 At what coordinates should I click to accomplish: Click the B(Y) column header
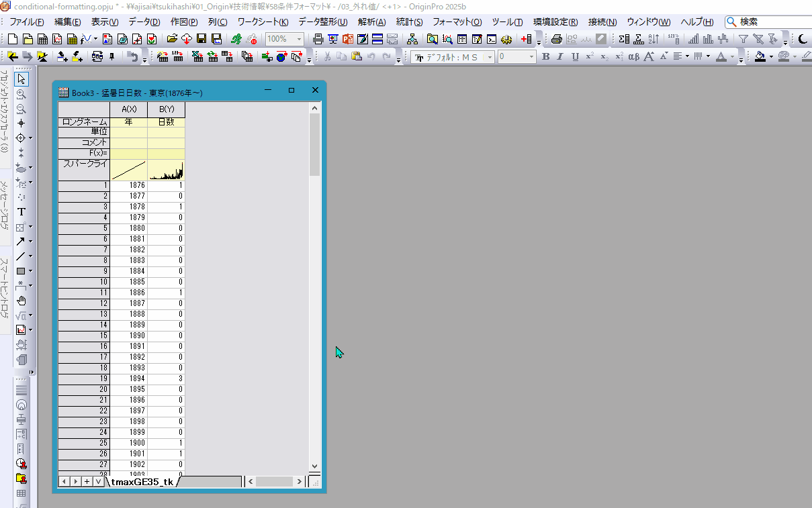[x=167, y=109]
